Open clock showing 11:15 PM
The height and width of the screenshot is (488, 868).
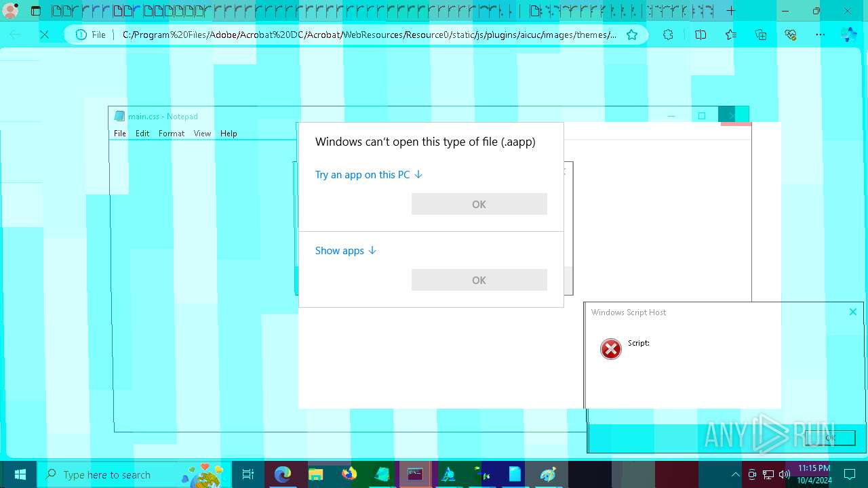pos(814,474)
